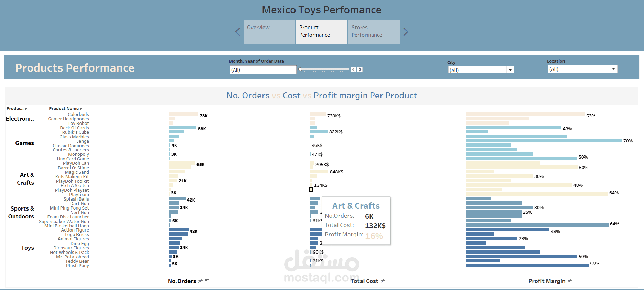Select the 822K$ Rubik's Cube cost bar
Viewport: 644px width, 290px height.
[319, 132]
